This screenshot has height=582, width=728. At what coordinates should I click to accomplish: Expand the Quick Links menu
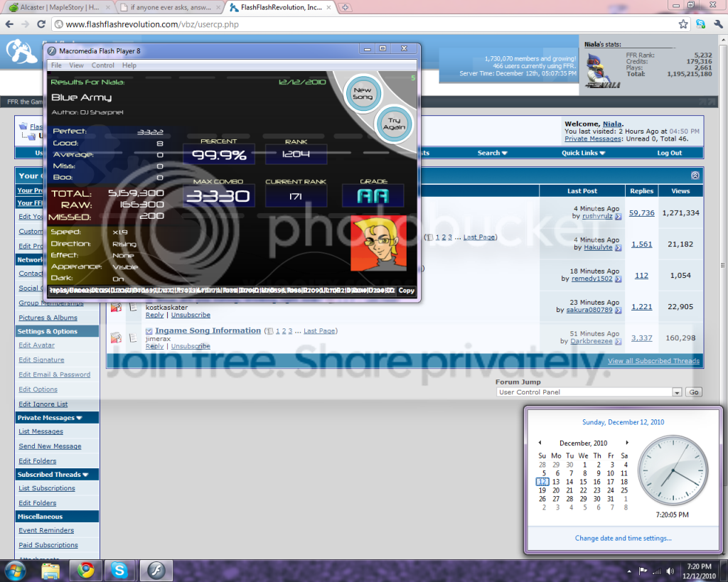click(584, 153)
